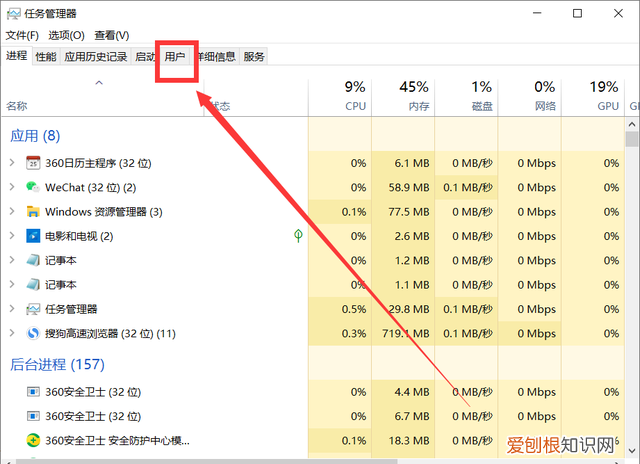Viewport: 640px width, 464px height.
Task: Expand the 搜狗高速浏览器 (11) group
Action: tap(12, 333)
